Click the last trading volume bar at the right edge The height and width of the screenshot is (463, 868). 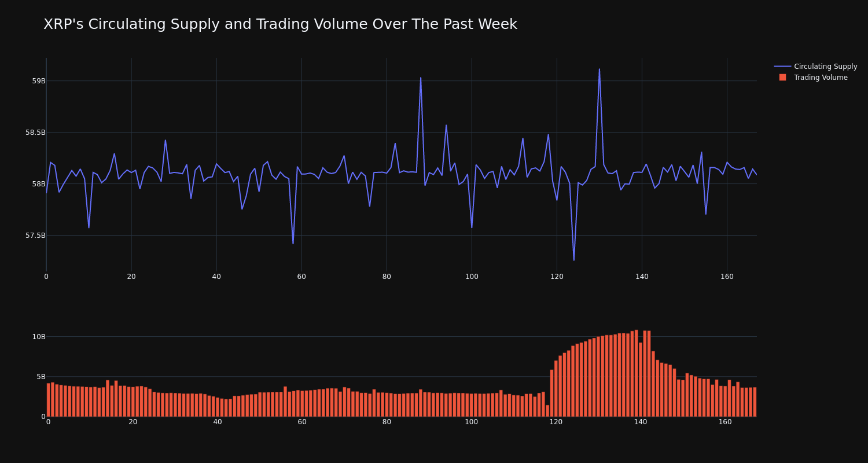pos(755,402)
